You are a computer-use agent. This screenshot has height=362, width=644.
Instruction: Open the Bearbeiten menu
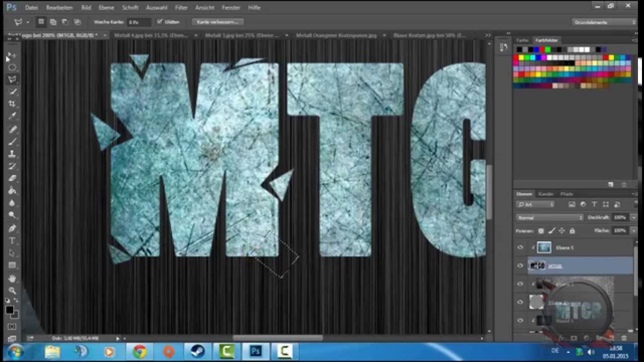pyautogui.click(x=59, y=8)
